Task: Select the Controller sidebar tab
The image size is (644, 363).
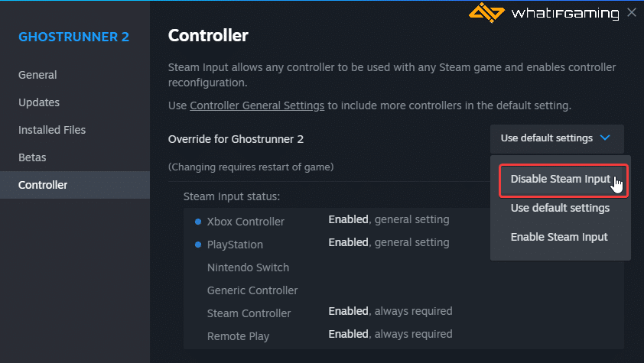Action: [x=75, y=185]
